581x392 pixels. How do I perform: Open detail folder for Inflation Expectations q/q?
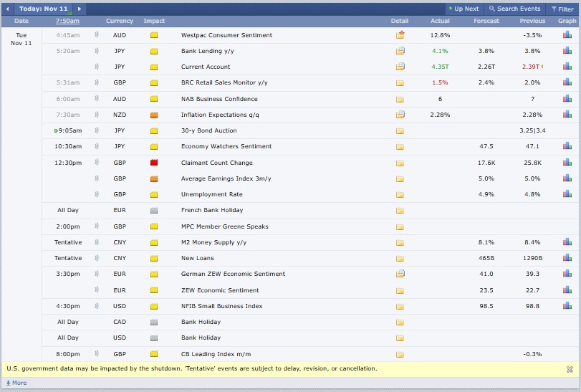point(400,115)
